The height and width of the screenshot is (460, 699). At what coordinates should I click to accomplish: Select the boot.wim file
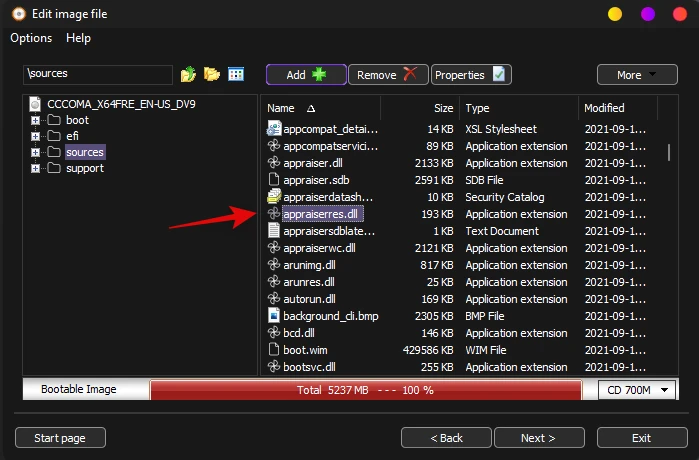[304, 350]
